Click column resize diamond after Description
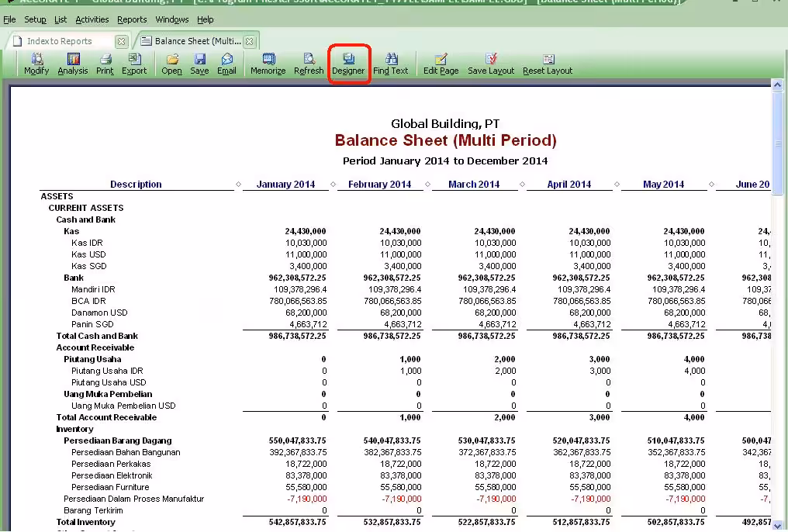 238,185
